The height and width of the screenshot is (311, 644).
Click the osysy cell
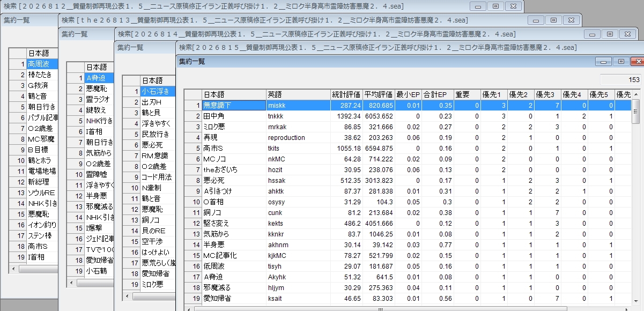click(298, 202)
